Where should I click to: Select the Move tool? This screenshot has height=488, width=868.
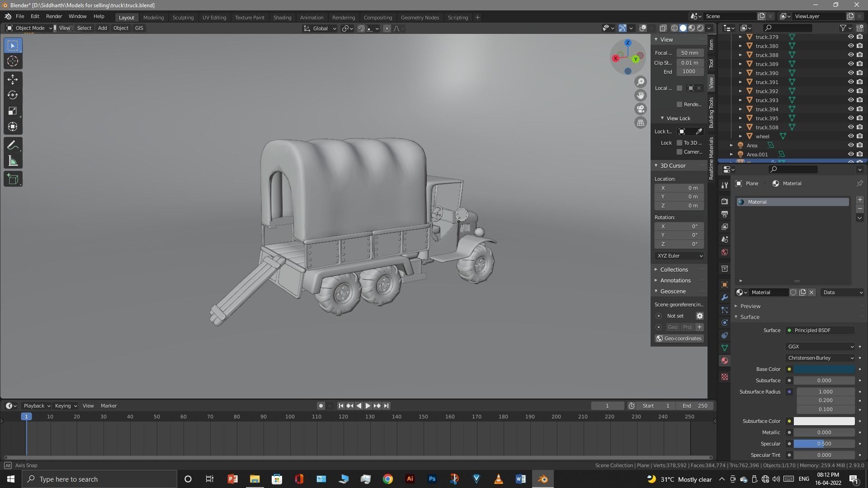[13, 80]
